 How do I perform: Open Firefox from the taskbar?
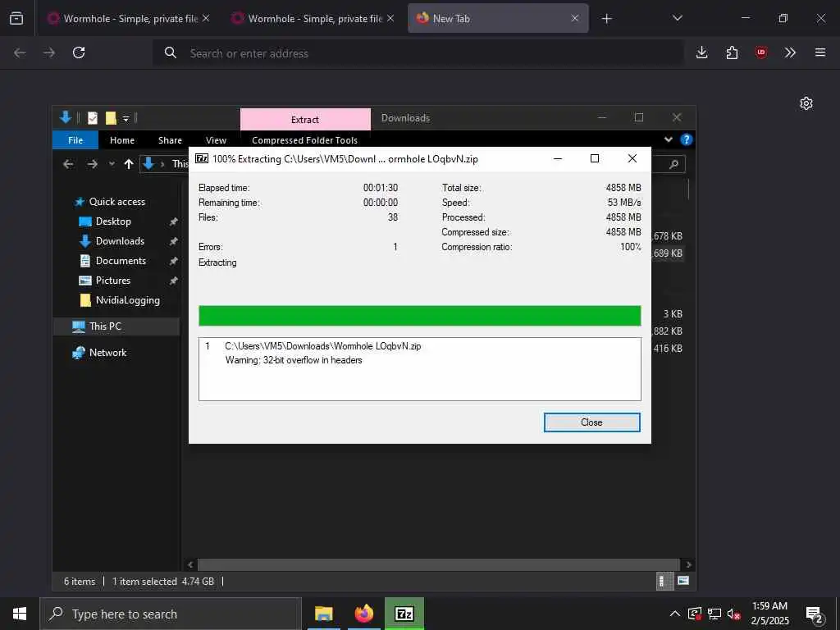coord(363,614)
